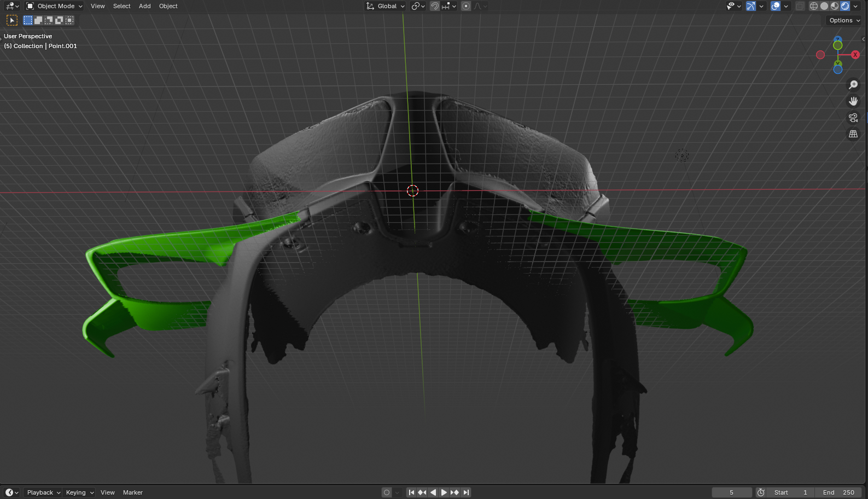This screenshot has width=868, height=499.
Task: Jump to next keyframe
Action: click(x=455, y=492)
